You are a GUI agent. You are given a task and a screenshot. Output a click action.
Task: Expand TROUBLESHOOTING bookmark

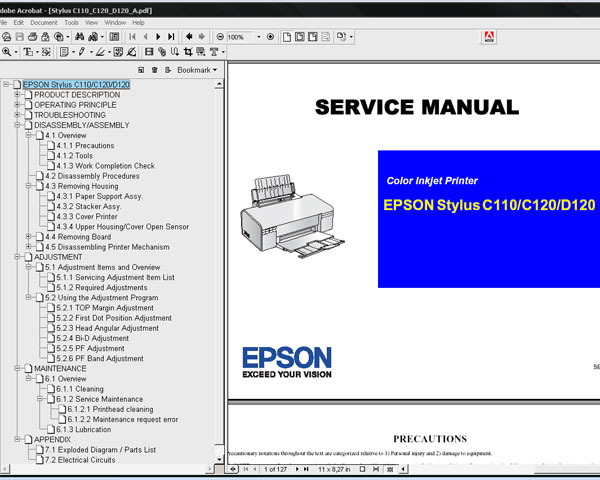[17, 114]
